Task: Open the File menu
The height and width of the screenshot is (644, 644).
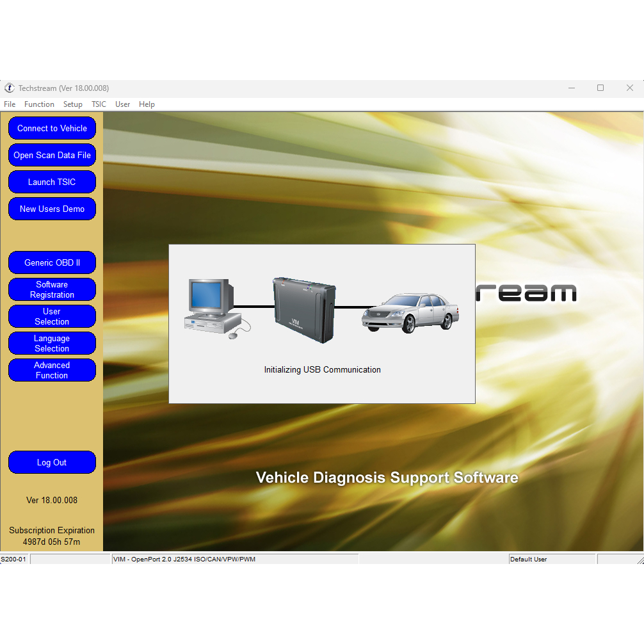Action: point(10,104)
